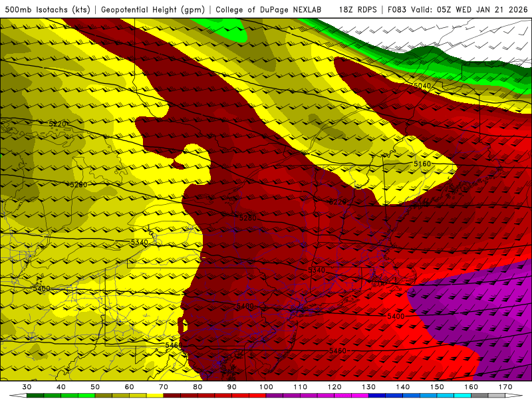Select the light gray swatch before 170
This screenshot has width=532, height=399.
coord(497,396)
